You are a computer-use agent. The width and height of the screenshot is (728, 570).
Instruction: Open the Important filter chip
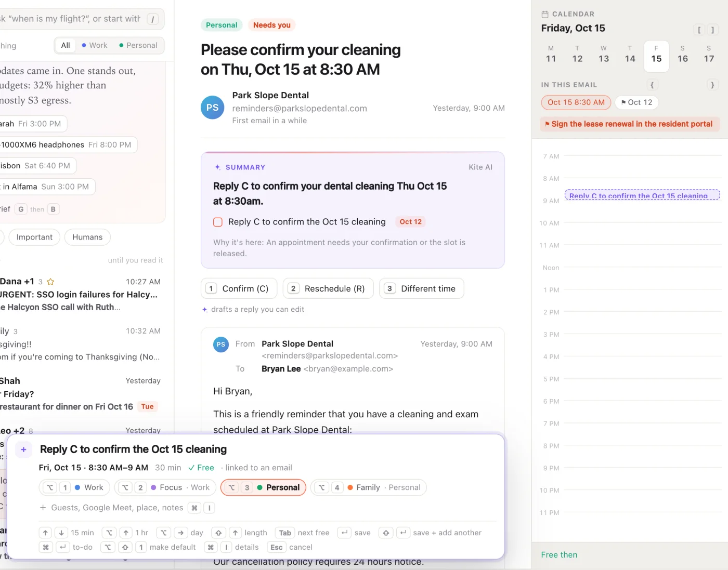(x=34, y=237)
